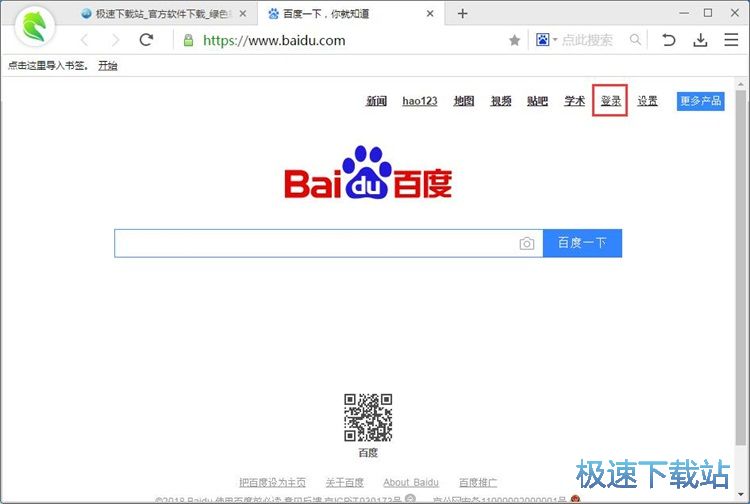Click the vertical scrollbar thumb
The height and width of the screenshot is (504, 750).
tap(741, 267)
